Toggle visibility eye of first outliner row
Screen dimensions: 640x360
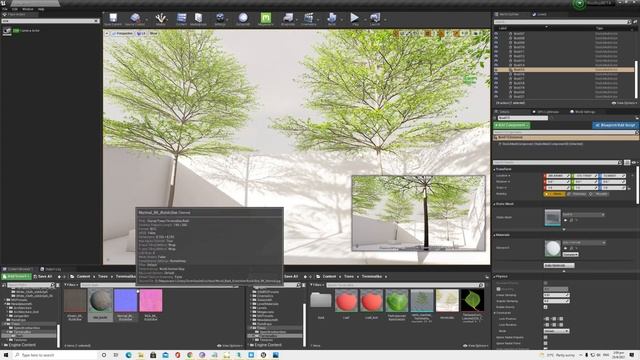tap(496, 33)
